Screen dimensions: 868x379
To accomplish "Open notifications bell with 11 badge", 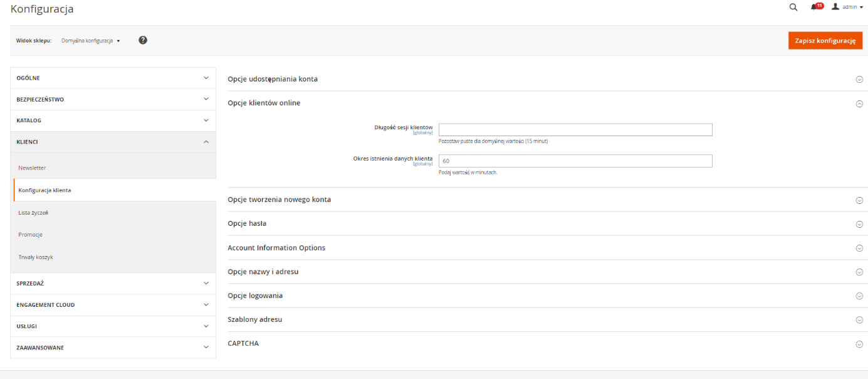I will coord(816,7).
